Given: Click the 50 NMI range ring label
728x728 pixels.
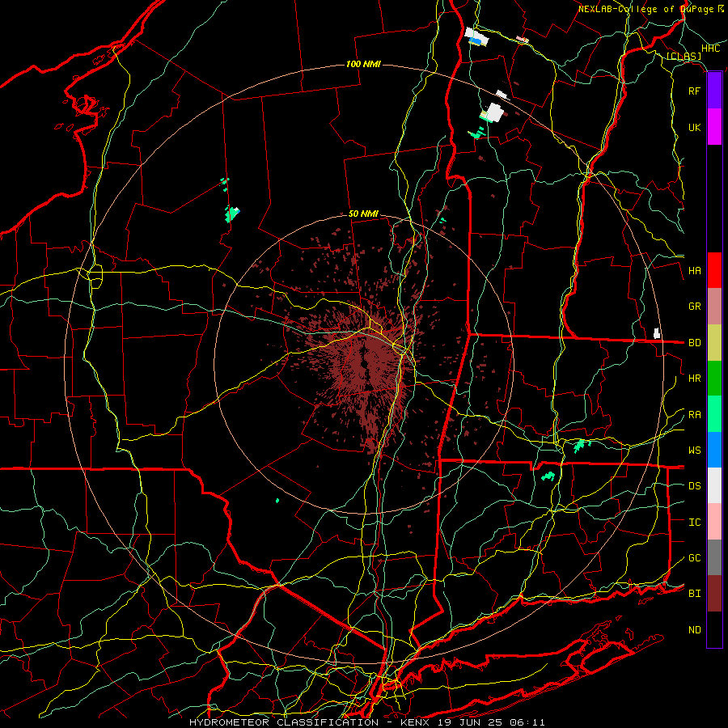Looking at the screenshot, I should 363,214.
